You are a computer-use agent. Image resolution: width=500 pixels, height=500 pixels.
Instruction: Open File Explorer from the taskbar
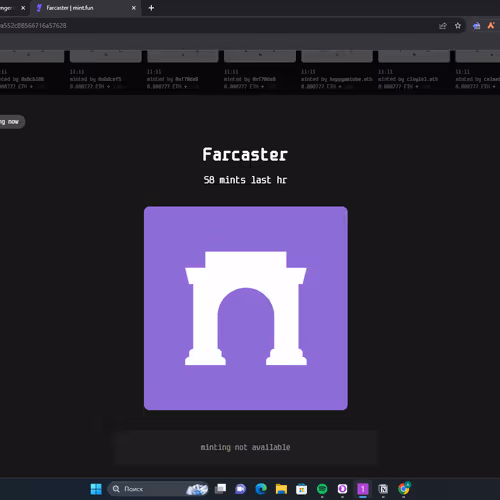tap(281, 489)
